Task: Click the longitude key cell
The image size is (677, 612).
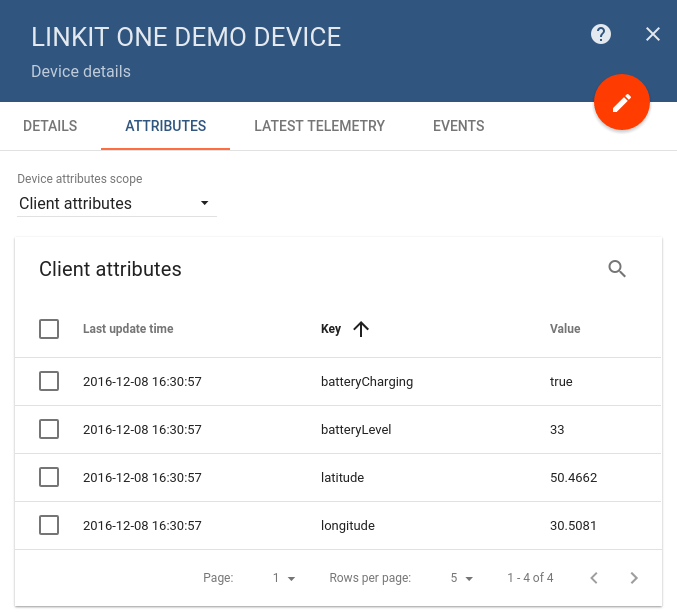Action: pyautogui.click(x=348, y=526)
